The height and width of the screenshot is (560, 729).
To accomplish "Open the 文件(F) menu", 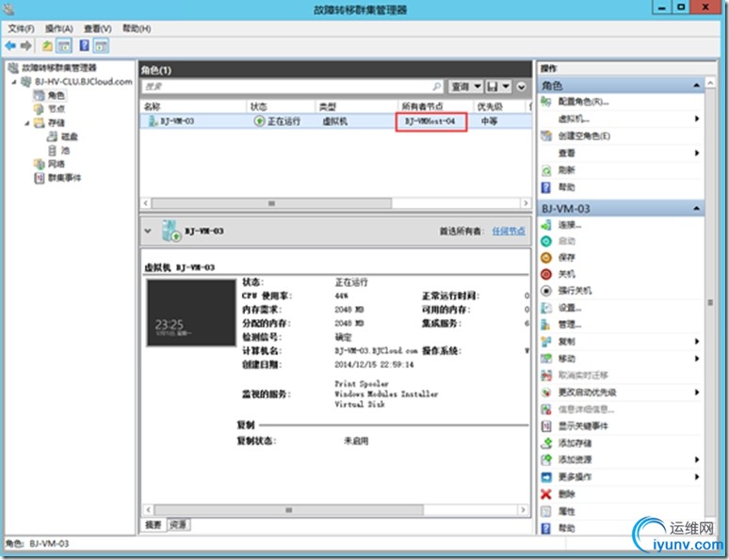I will (21, 28).
